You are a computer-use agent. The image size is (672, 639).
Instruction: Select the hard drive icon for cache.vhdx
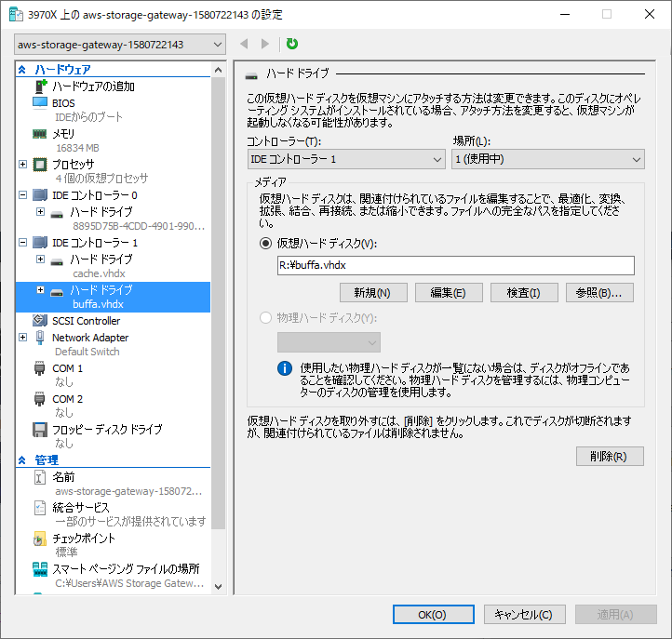pos(57,261)
